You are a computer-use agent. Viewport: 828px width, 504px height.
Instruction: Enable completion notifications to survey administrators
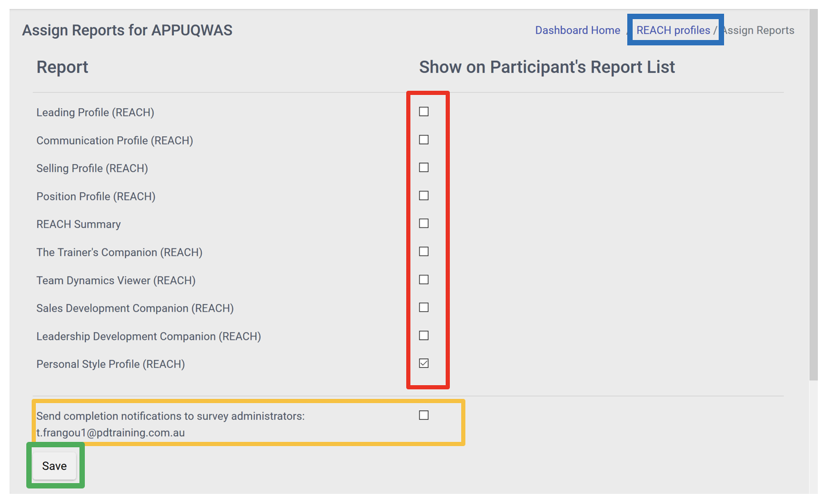tap(424, 414)
